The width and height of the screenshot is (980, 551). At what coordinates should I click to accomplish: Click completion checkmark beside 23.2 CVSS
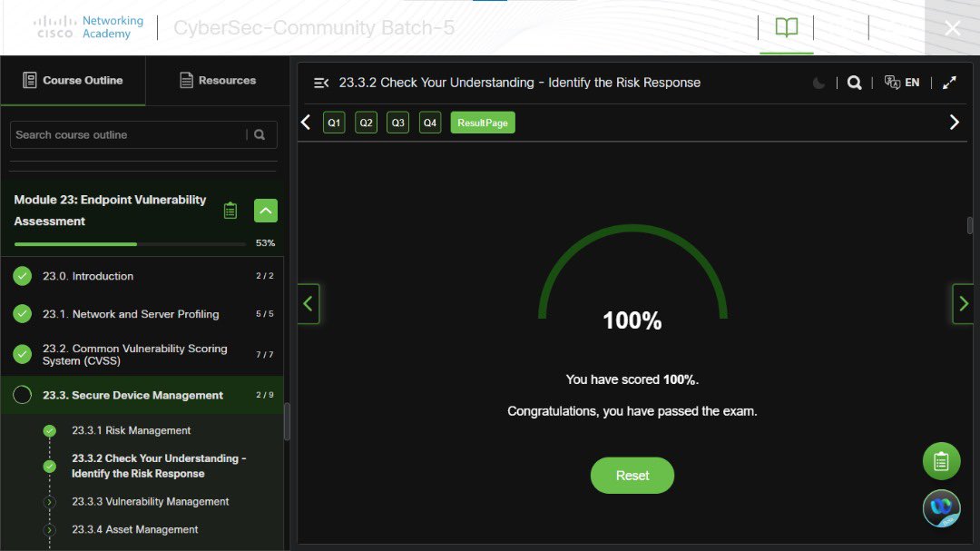pyautogui.click(x=23, y=354)
